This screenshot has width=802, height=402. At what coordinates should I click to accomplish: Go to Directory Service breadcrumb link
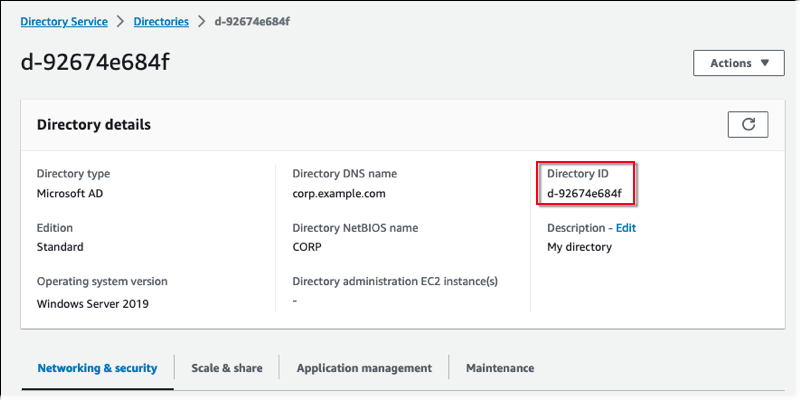click(x=66, y=21)
